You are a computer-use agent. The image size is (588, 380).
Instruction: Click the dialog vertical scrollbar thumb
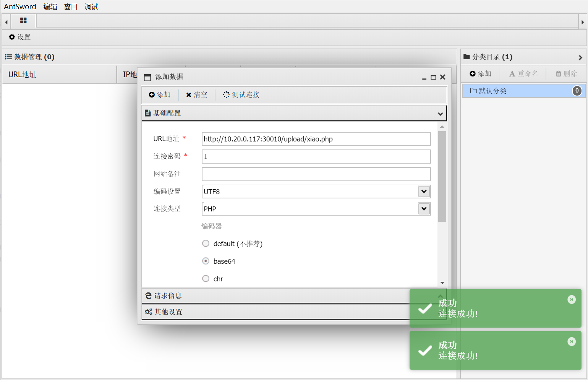[x=442, y=176]
